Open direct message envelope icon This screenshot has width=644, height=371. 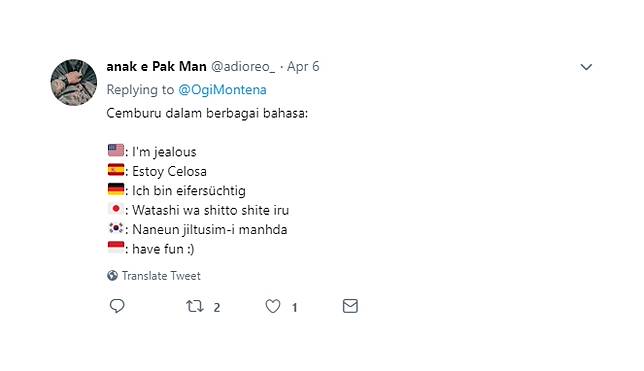[x=350, y=306]
